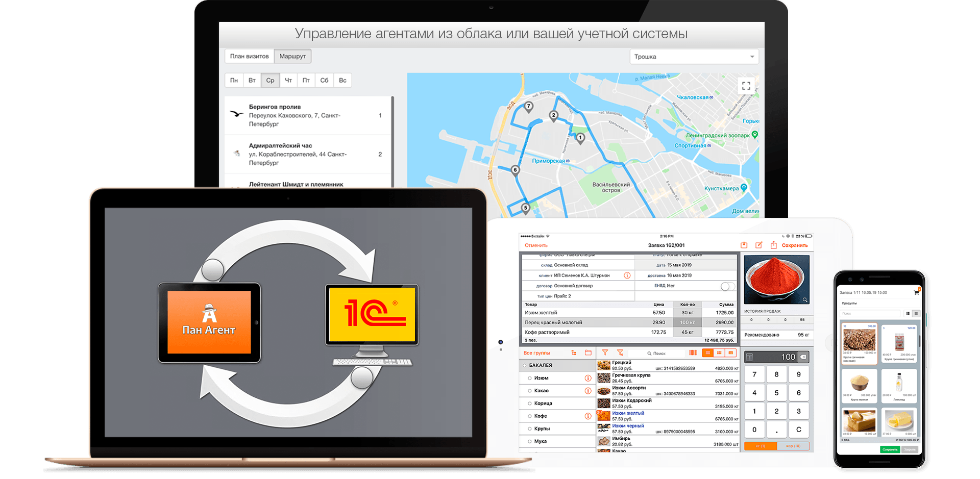The height and width of the screenshot is (479, 980).
Task: Select map route marker number 1
Action: (580, 138)
